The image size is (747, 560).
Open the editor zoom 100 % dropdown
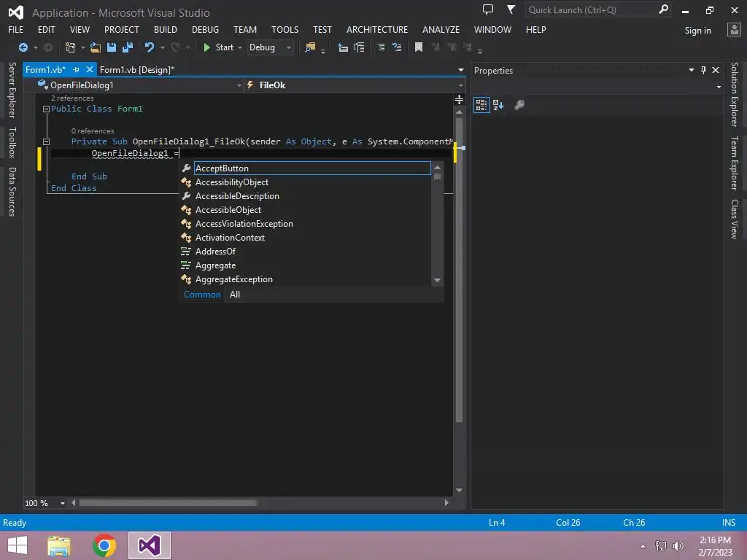coord(63,503)
